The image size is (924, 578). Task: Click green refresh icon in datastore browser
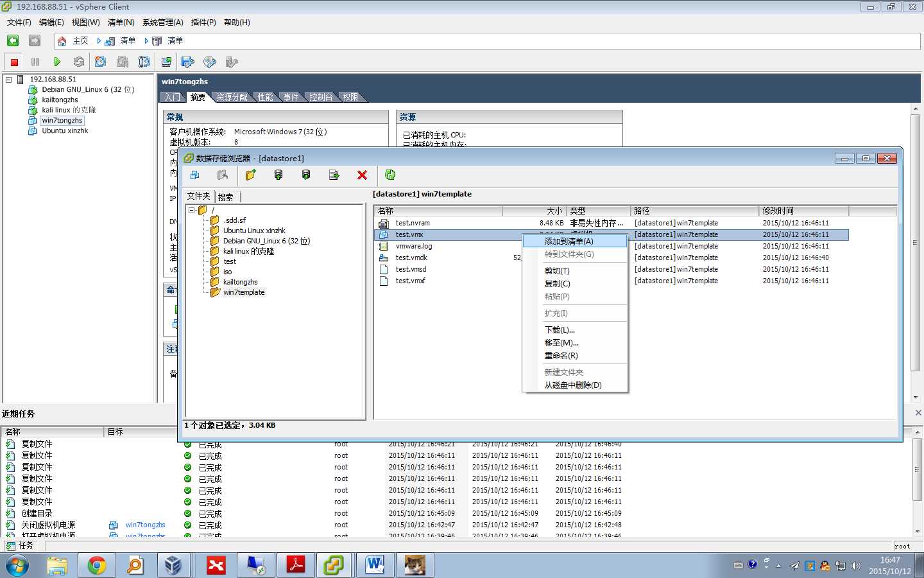(x=390, y=175)
